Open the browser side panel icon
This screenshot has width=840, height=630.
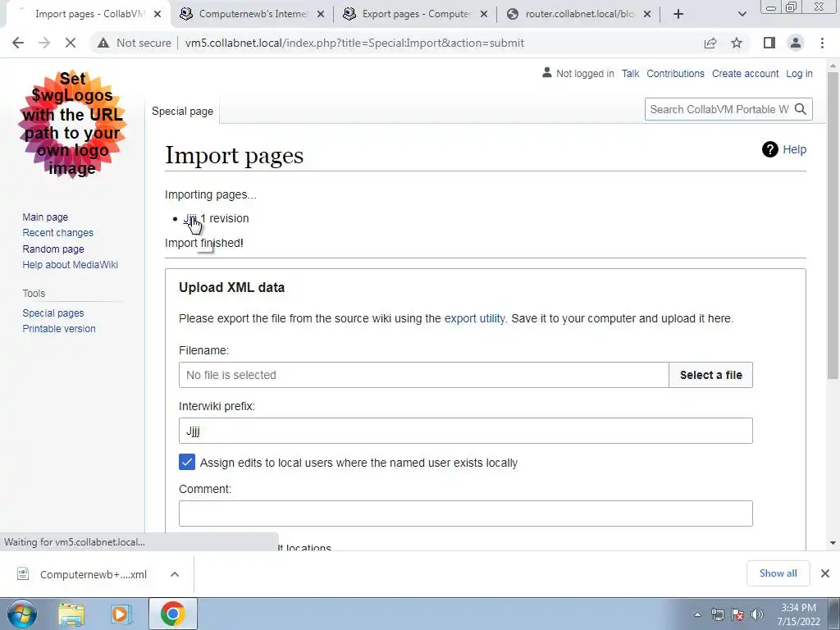769,43
